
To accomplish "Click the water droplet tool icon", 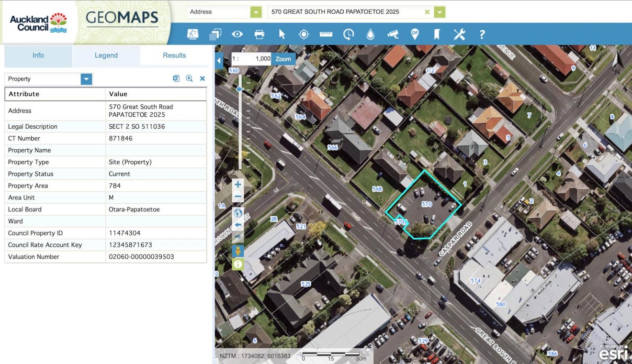I will pyautogui.click(x=371, y=34).
